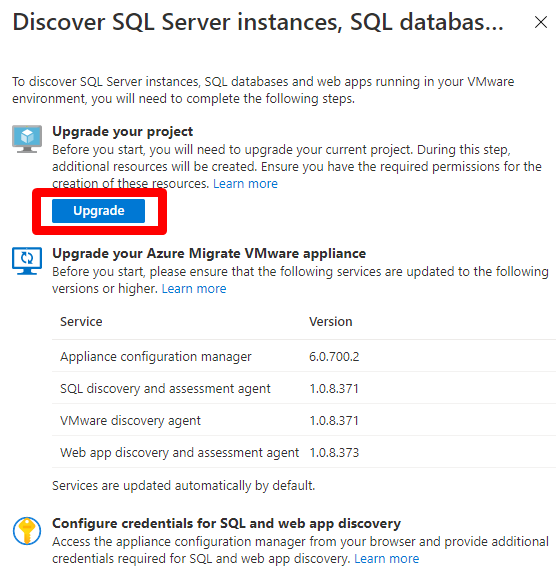Close the Discover SQL Server panel
This screenshot has width=556, height=575.
pos(541,22)
